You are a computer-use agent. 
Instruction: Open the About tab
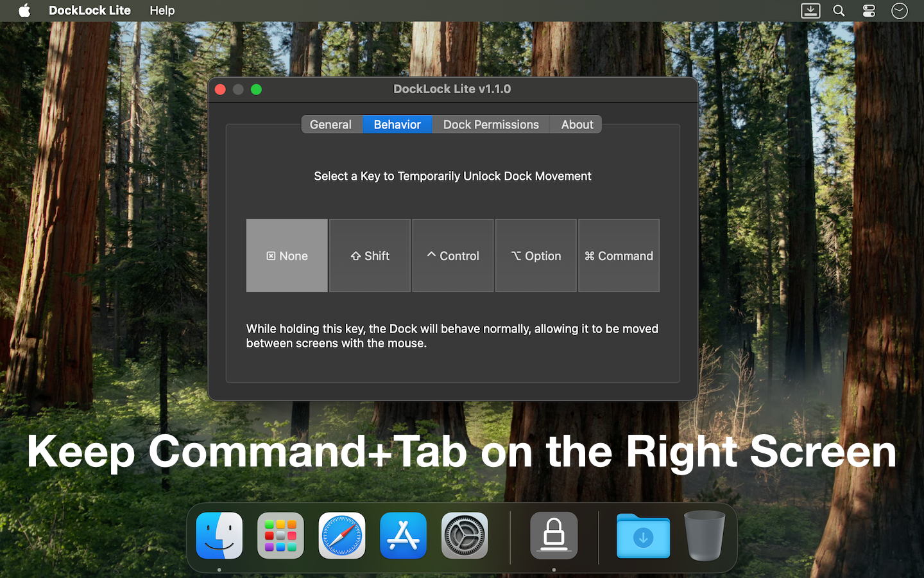coord(577,125)
